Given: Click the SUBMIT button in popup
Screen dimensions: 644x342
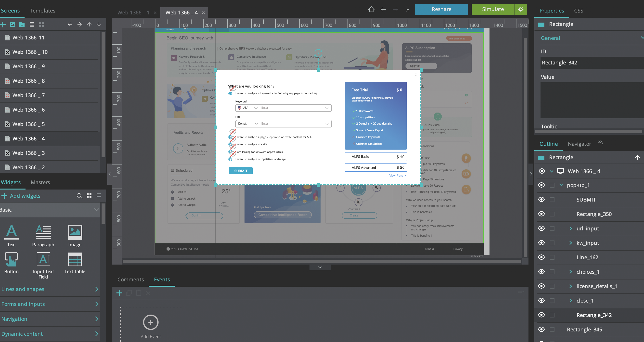Looking at the screenshot, I should point(240,170).
